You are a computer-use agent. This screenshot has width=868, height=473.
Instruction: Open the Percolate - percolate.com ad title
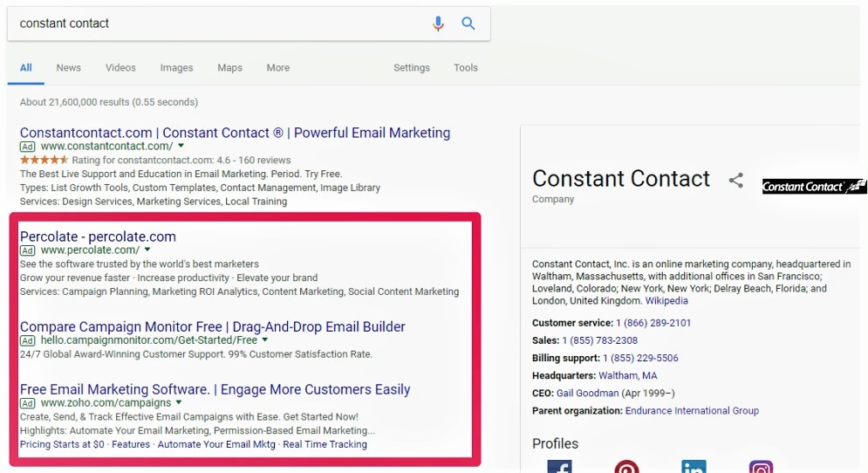(98, 236)
